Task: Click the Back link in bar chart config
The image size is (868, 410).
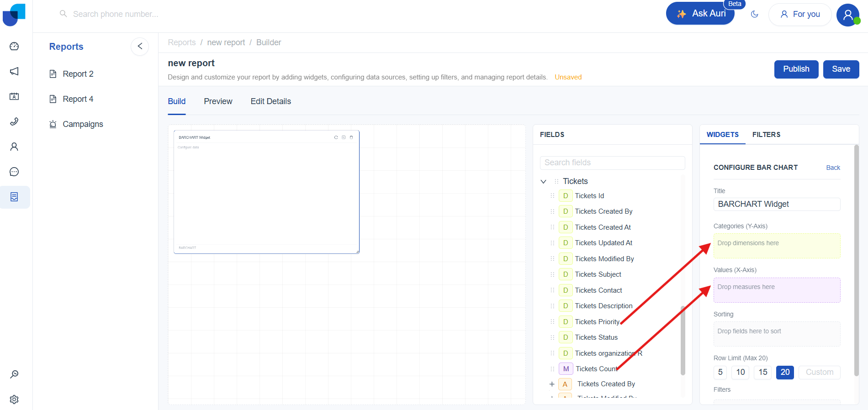Action: tap(833, 168)
